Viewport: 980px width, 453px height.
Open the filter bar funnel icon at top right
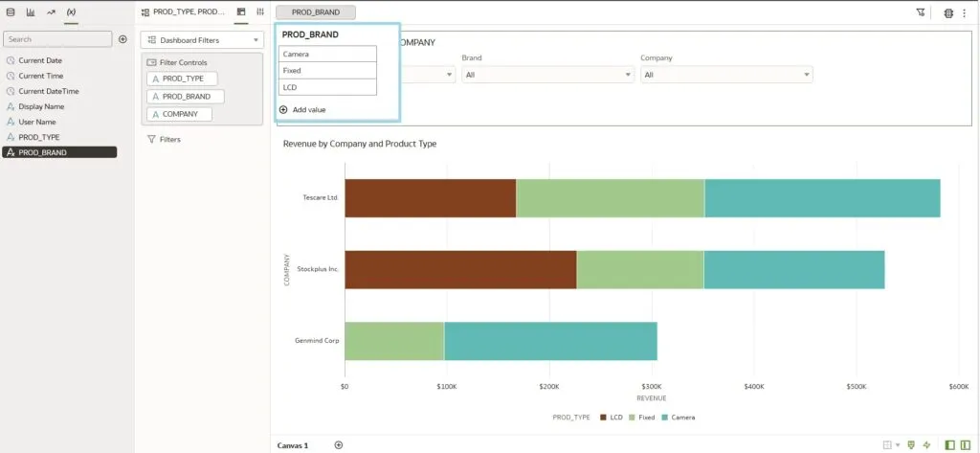click(x=921, y=12)
